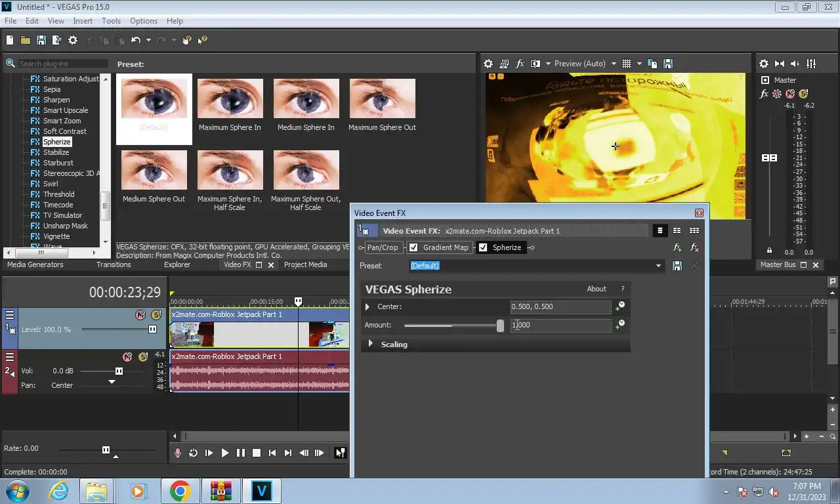Image resolution: width=840 pixels, height=504 pixels.
Task: Open Plug-In Chain fx icon in Video Event FX
Action: pyautogui.click(x=677, y=247)
